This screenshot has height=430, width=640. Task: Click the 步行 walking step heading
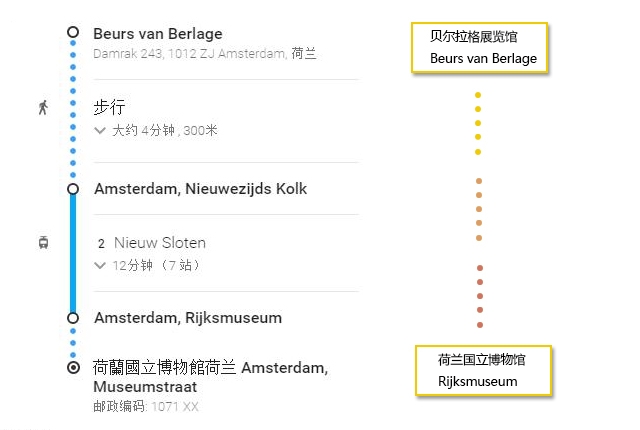click(109, 107)
